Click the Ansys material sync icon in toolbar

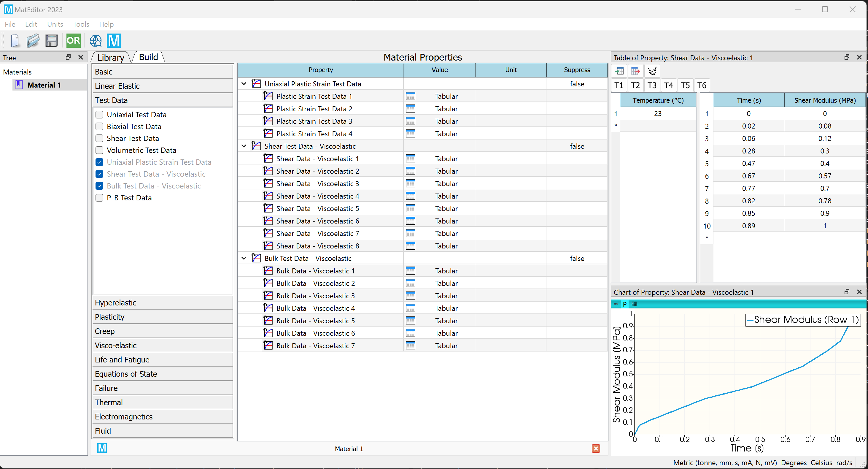click(x=114, y=40)
